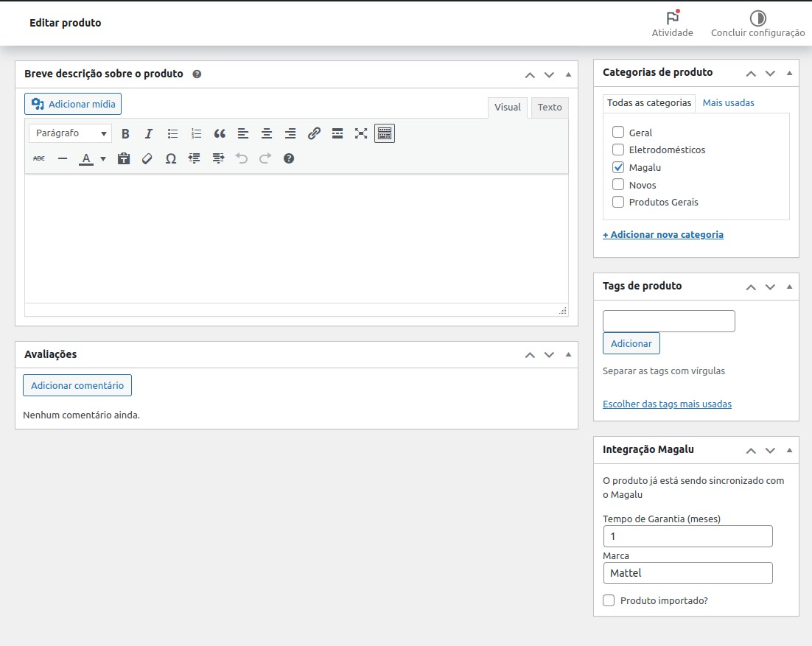Click the Adicionar mídia button
Viewport: 812px width, 646px height.
[73, 104]
